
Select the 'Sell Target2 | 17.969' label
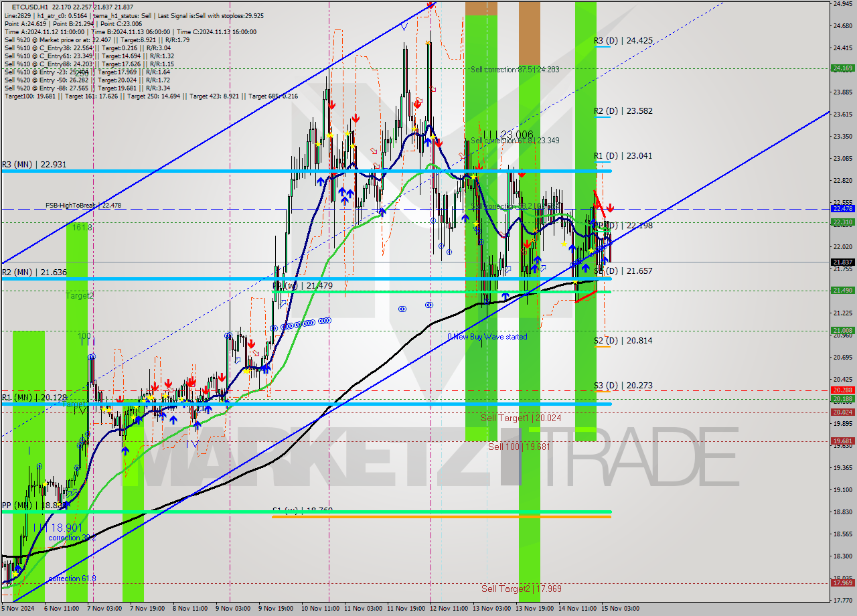click(x=521, y=589)
